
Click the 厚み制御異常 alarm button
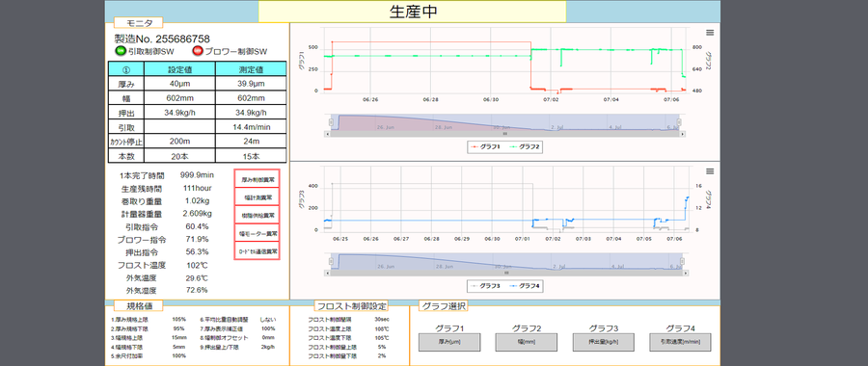point(257,179)
